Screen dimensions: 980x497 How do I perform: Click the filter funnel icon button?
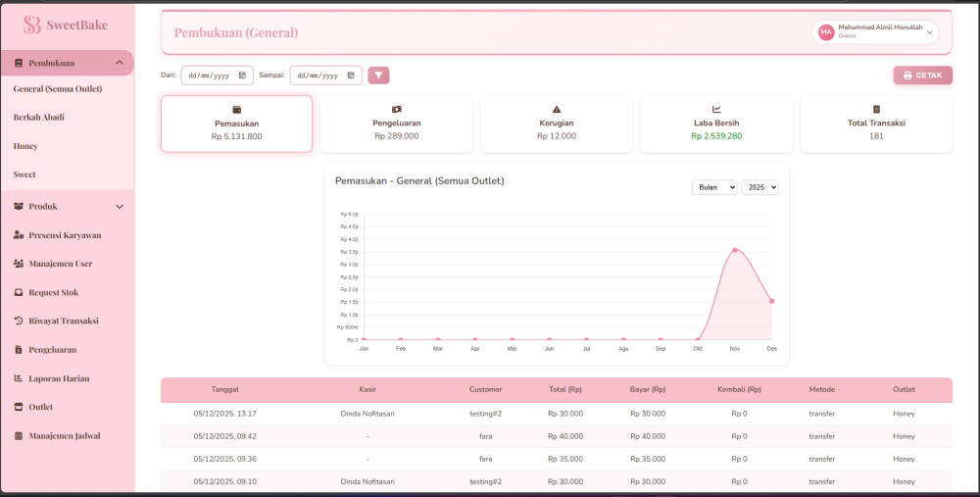click(x=378, y=75)
